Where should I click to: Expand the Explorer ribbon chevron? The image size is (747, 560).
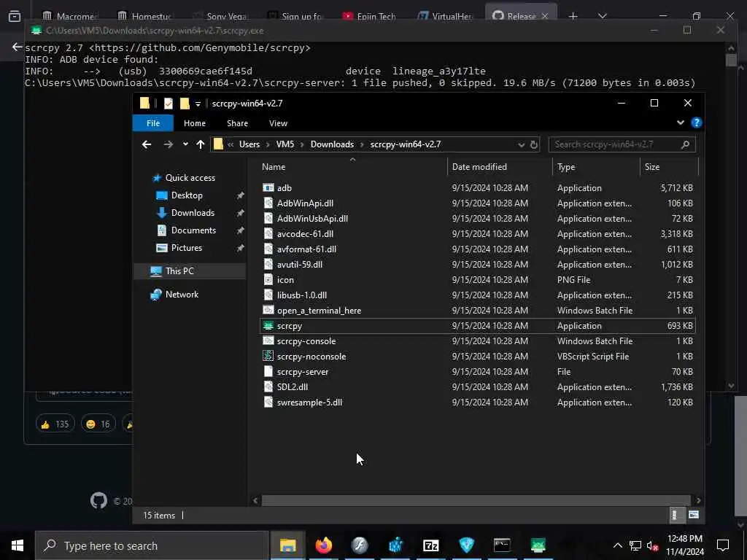[681, 122]
